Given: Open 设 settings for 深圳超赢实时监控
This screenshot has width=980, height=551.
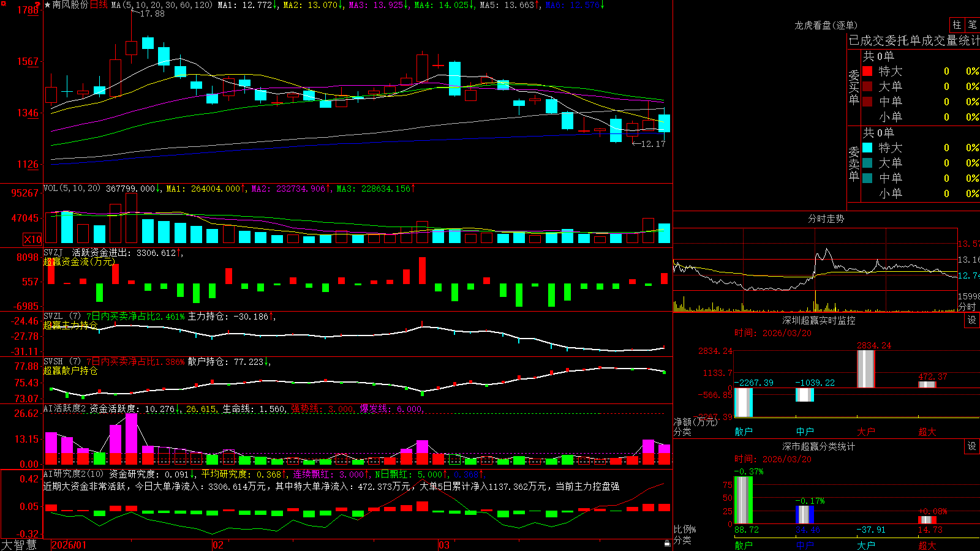Looking at the screenshot, I should point(972,320).
